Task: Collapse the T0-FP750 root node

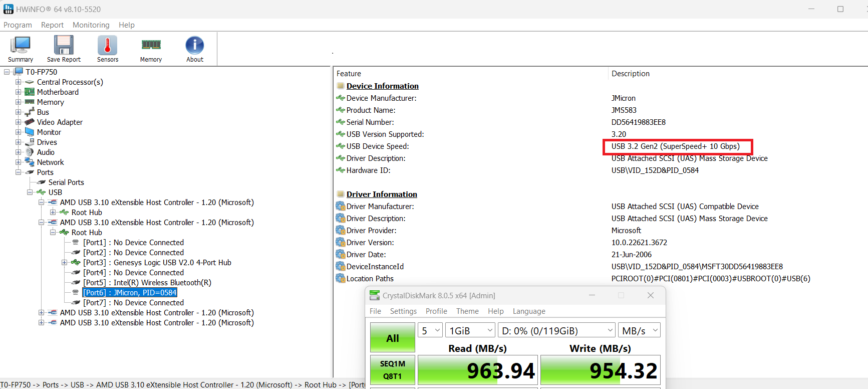Action: 7,72
